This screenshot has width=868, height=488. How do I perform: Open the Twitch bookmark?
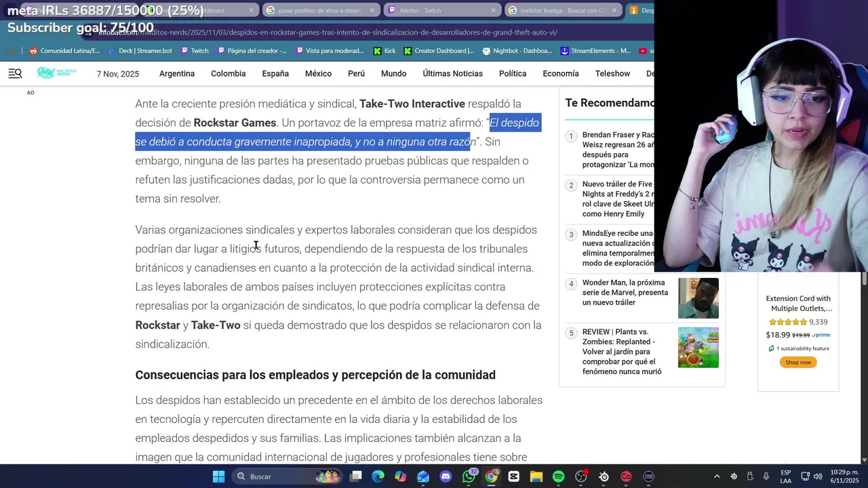pyautogui.click(x=194, y=51)
